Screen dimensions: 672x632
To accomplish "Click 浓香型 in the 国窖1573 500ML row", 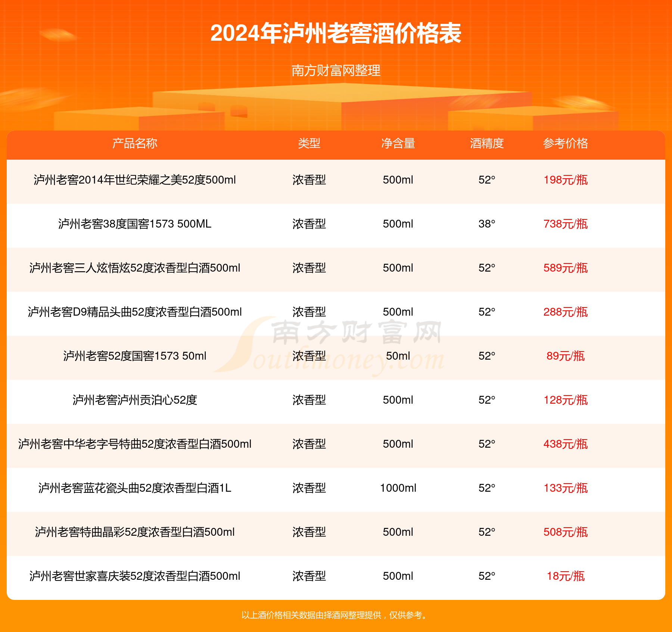I will click(x=309, y=224).
